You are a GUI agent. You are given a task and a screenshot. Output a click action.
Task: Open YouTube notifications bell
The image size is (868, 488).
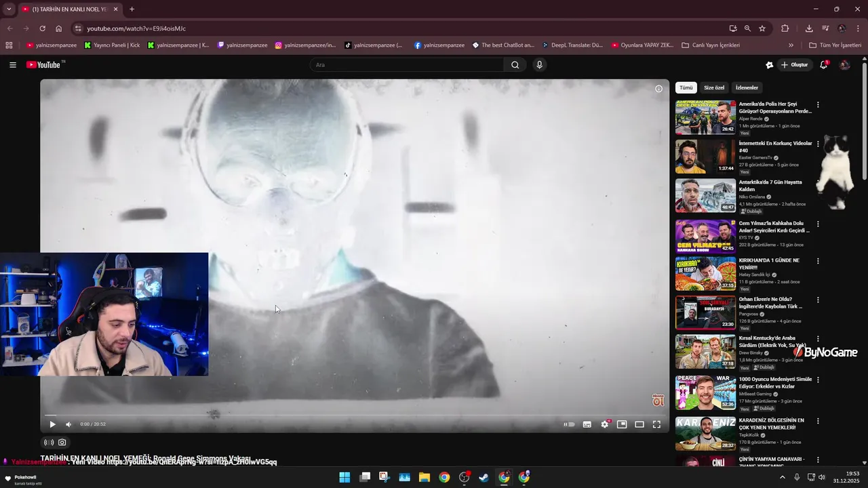824,65
